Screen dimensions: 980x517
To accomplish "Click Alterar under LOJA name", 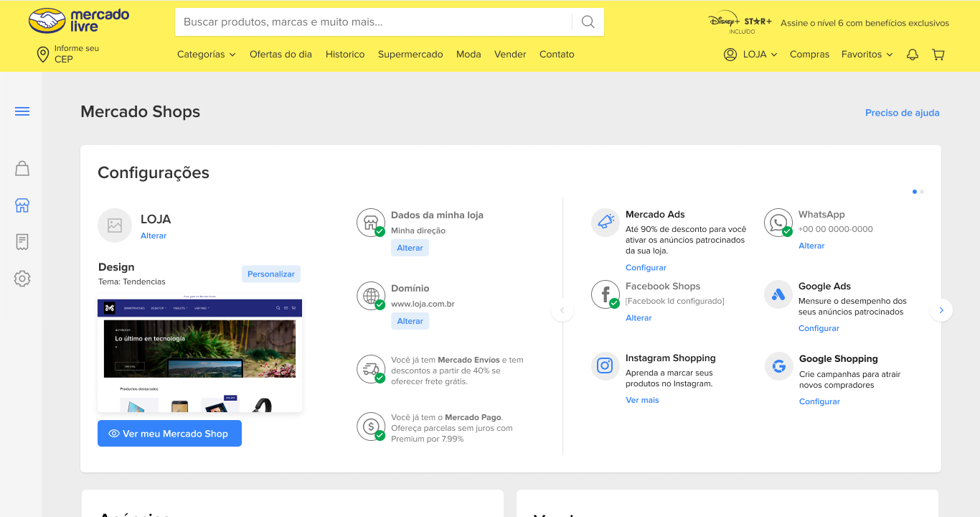I will [x=154, y=236].
